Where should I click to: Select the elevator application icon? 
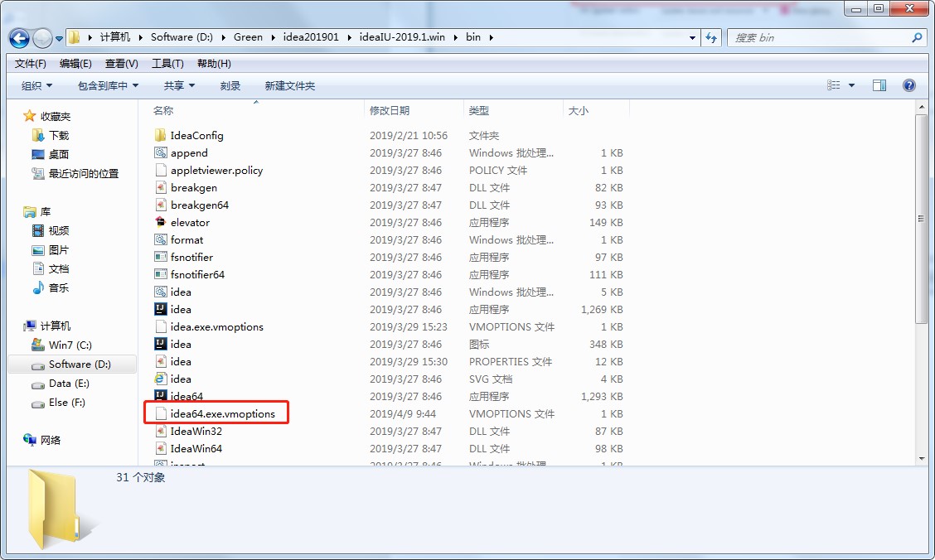(161, 222)
